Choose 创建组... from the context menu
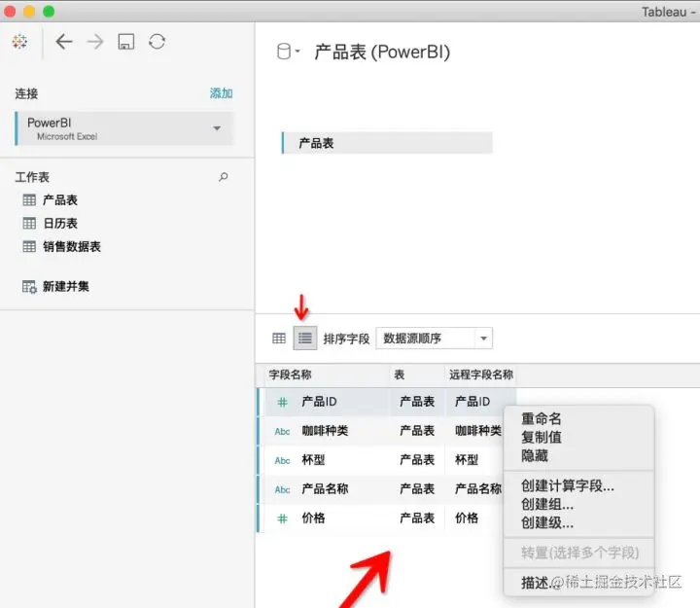 (547, 504)
